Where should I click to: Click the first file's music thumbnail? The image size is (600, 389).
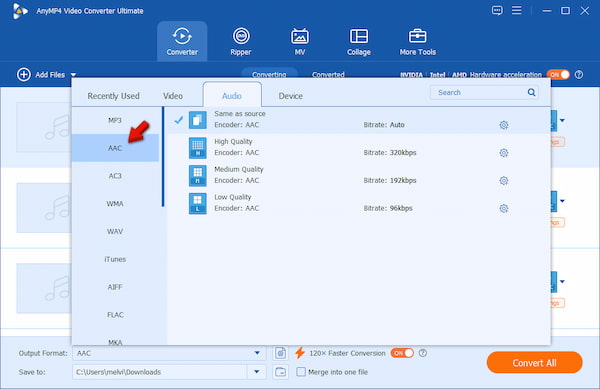point(44,127)
